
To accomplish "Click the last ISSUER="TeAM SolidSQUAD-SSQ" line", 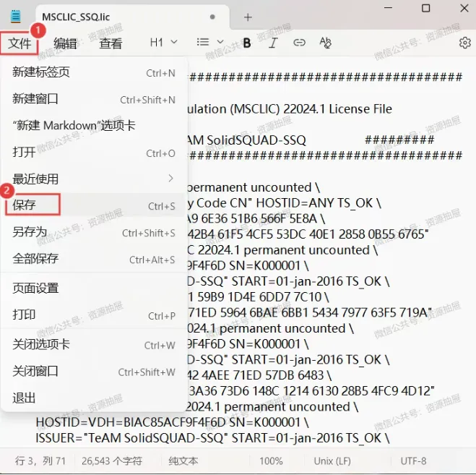I will [212, 438].
